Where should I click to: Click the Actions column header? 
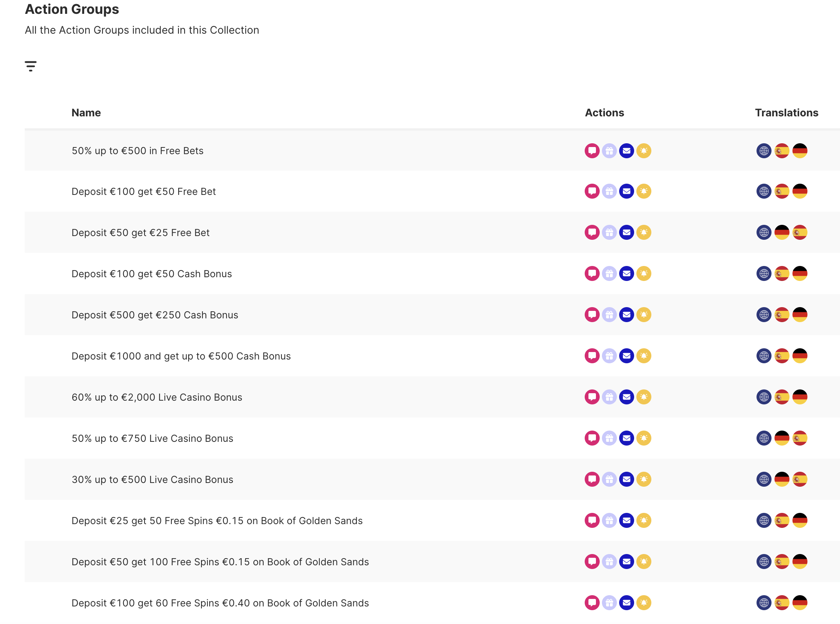[x=604, y=113]
